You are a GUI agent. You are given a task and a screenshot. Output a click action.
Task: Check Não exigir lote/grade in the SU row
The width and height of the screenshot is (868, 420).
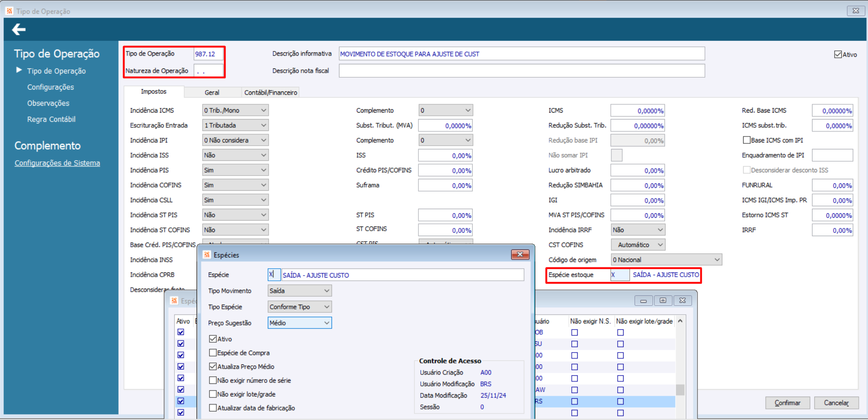coord(620,344)
